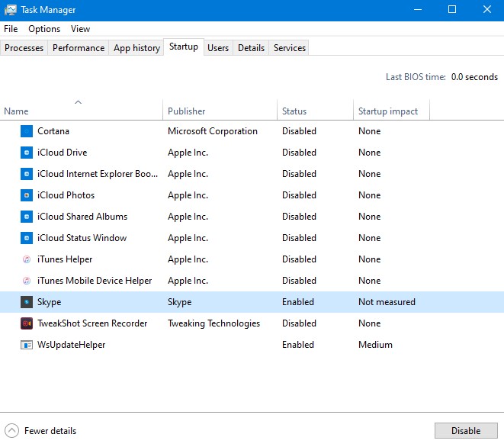Select the iCloud Shared Albums name
This screenshot has height=447, width=504.
(82, 217)
